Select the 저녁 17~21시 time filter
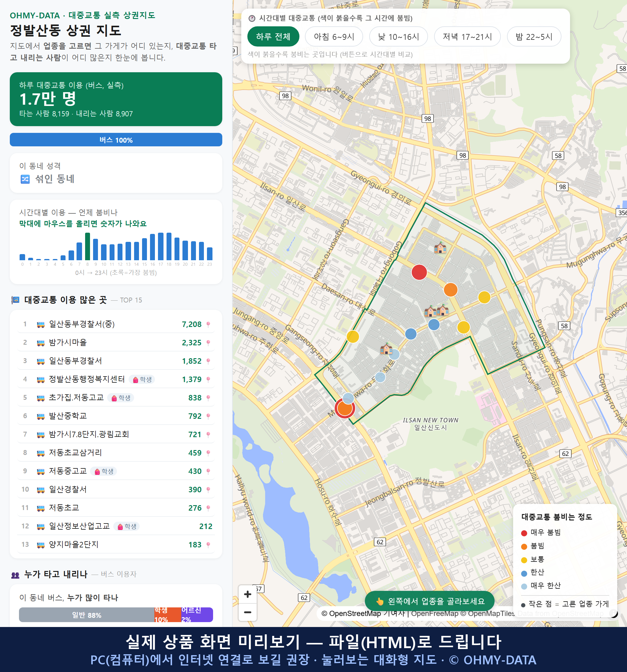Image resolution: width=627 pixels, height=672 pixels. pyautogui.click(x=467, y=36)
